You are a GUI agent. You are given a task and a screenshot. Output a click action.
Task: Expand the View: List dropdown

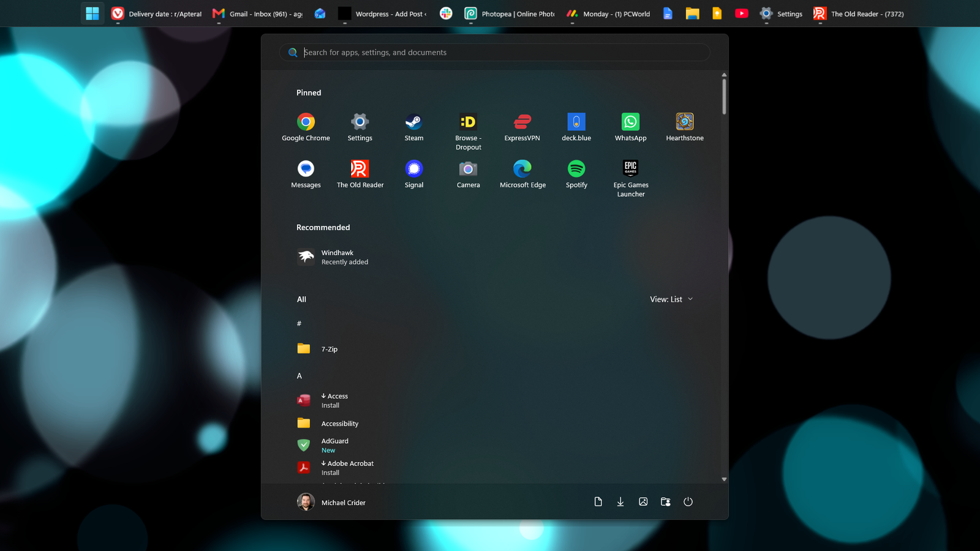pos(671,299)
